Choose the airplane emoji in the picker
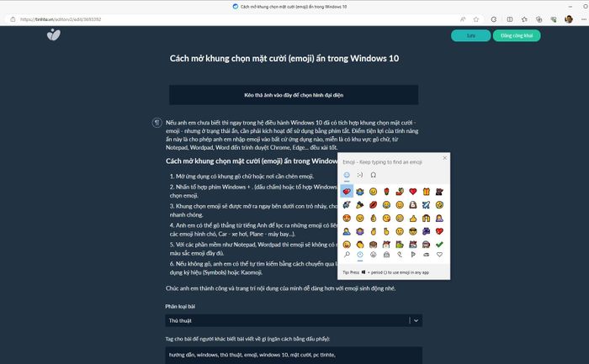The height and width of the screenshot is (364, 589). tap(426, 205)
